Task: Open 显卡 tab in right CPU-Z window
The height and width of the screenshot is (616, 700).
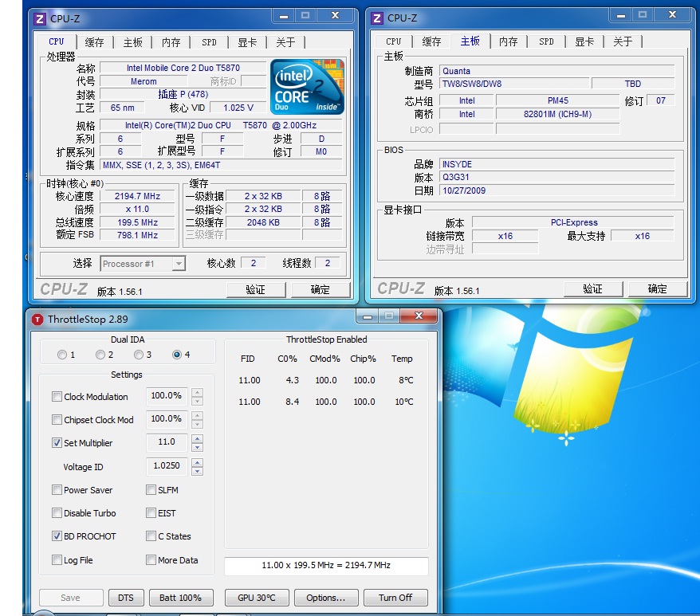Action: 585,41
